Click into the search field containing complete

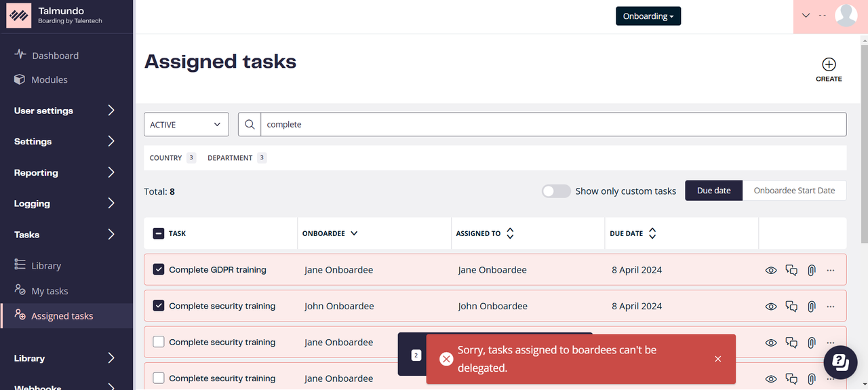click(553, 124)
